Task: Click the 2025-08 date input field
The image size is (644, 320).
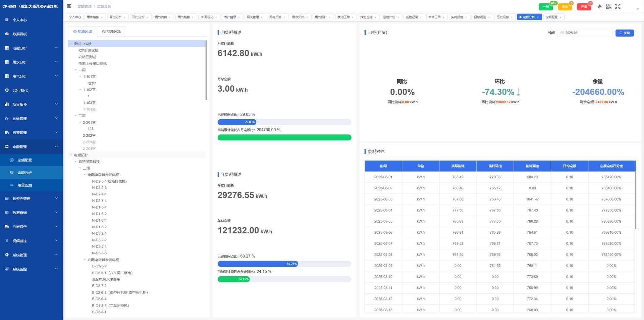Action: pos(585,33)
